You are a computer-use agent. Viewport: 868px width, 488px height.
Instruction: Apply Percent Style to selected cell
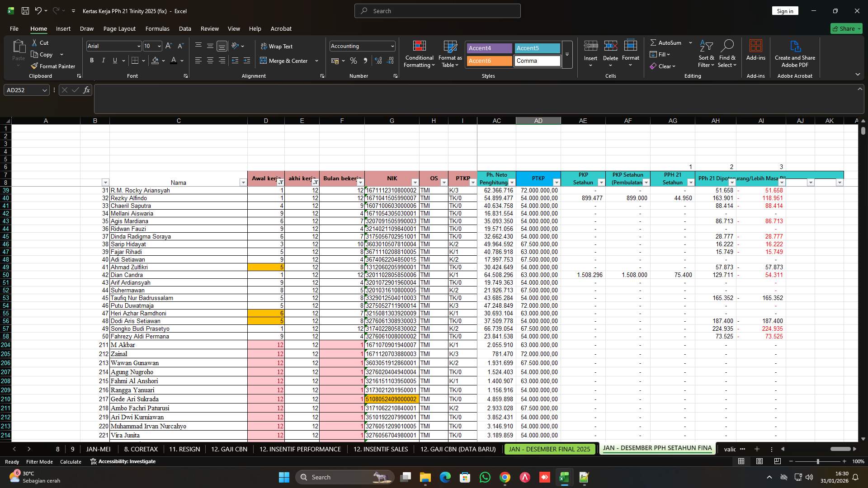coord(354,61)
